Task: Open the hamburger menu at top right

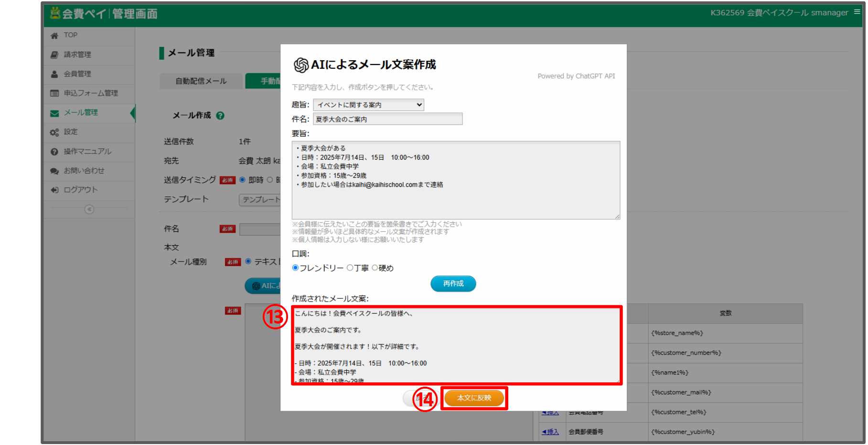Action: (857, 12)
